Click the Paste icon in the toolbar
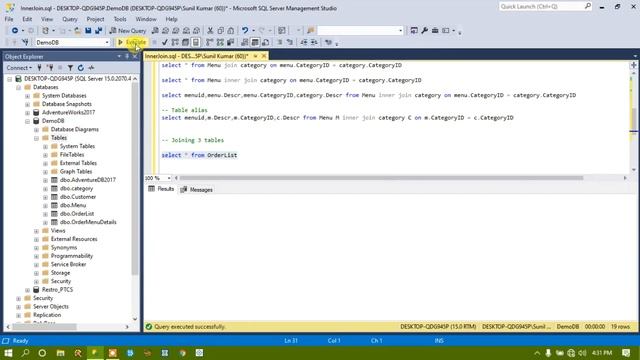This screenshot has width=640, height=360. coord(231,31)
